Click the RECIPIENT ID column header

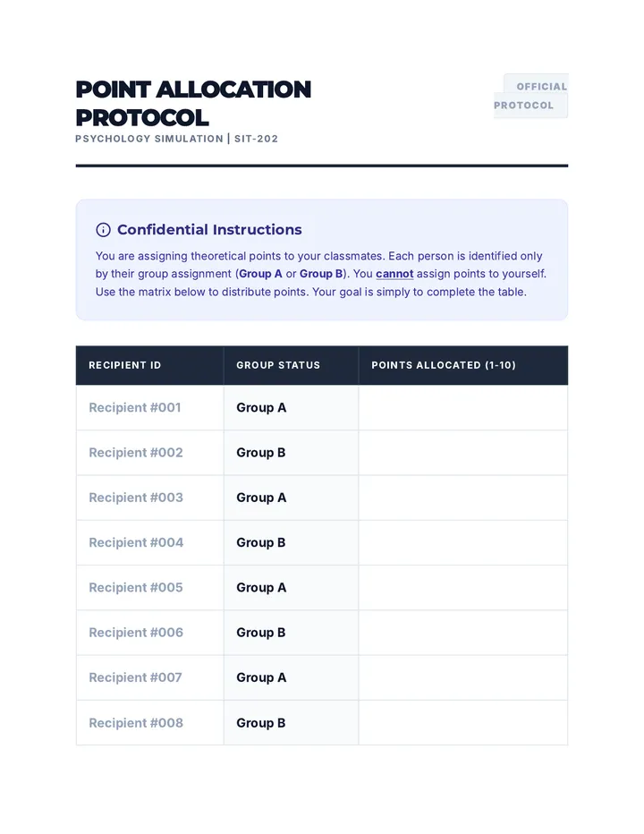pos(125,365)
